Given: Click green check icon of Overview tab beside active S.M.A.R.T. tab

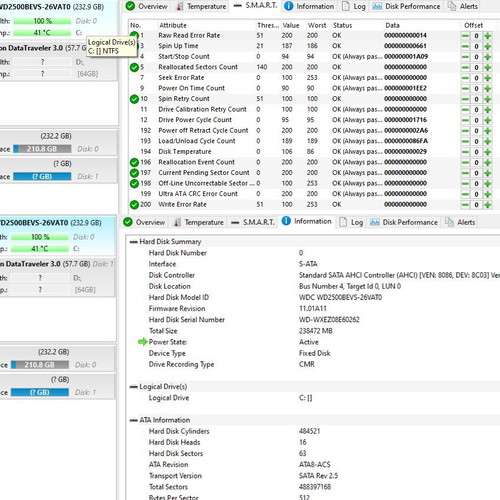Looking at the screenshot, I should pos(130,6).
